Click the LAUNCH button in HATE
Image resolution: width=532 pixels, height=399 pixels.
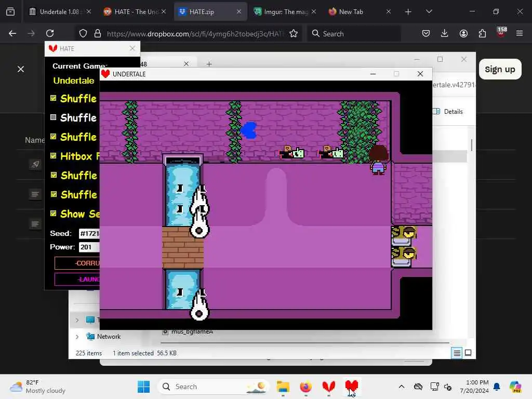coord(77,279)
